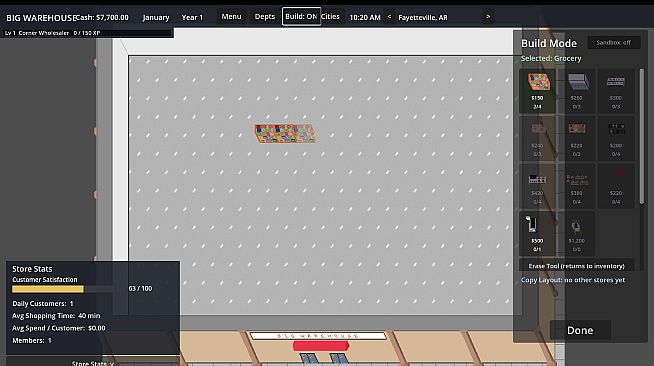This screenshot has width=654, height=366.
Task: Click the Daily Customers: 1 stat
Action: [x=43, y=303]
